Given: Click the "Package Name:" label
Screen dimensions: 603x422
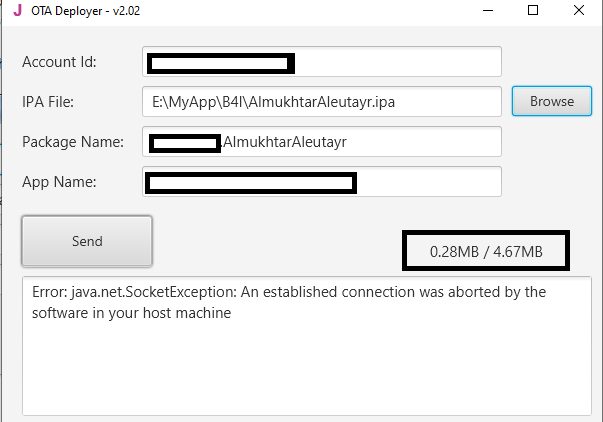Looking at the screenshot, I should click(73, 142).
